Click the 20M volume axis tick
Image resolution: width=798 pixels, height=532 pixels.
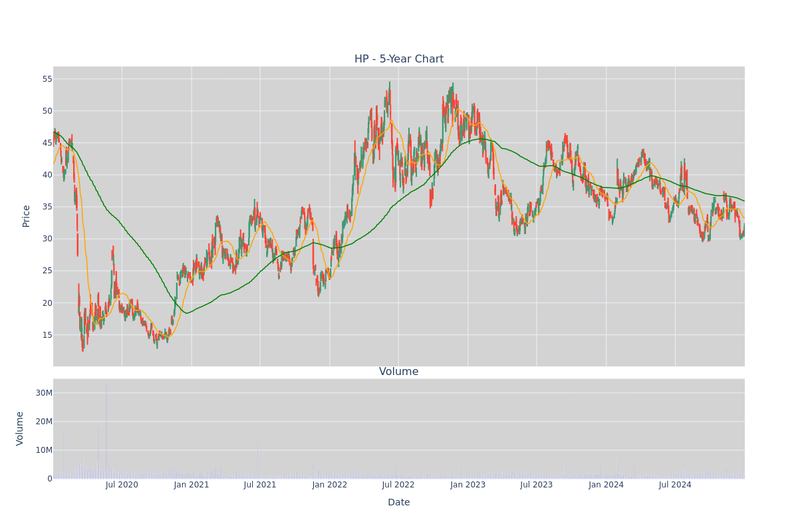click(x=44, y=422)
